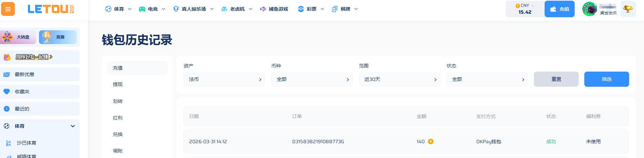Click the 沙巴体育 provider icon

(x=9, y=143)
